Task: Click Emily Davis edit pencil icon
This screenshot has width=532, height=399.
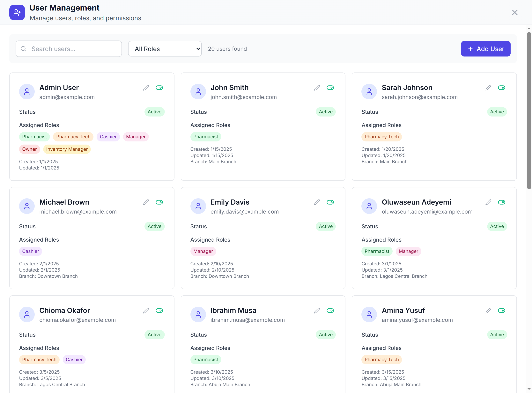Action: (317, 202)
